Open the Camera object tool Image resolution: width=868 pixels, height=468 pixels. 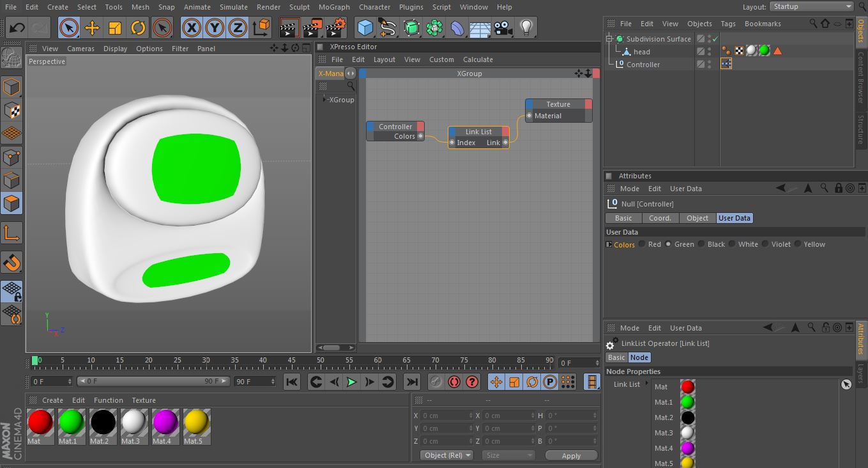click(x=503, y=28)
